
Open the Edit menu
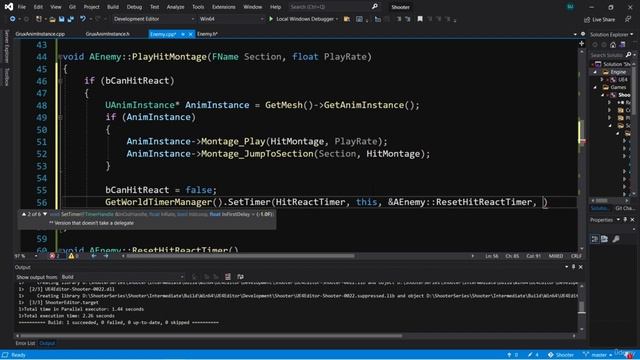38,7
